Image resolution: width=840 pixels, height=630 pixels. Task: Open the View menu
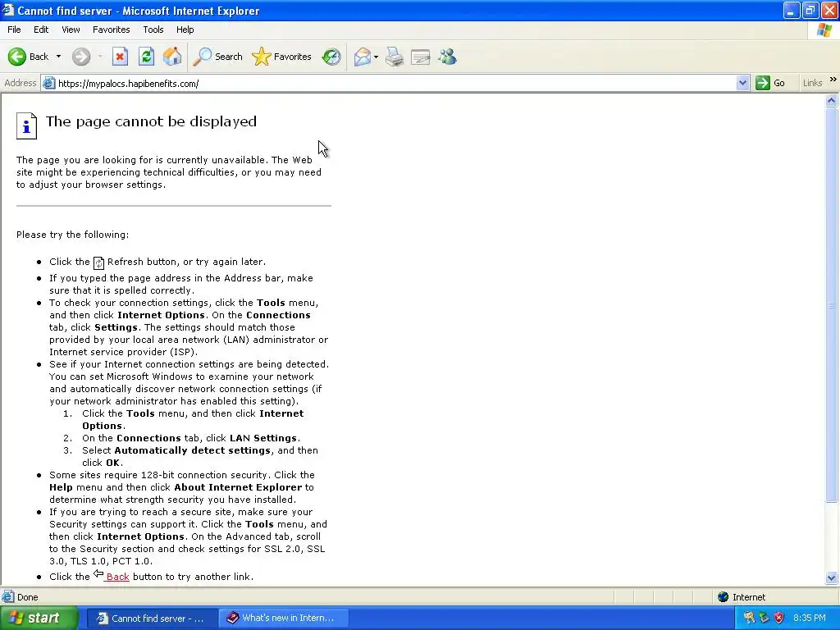pos(71,30)
